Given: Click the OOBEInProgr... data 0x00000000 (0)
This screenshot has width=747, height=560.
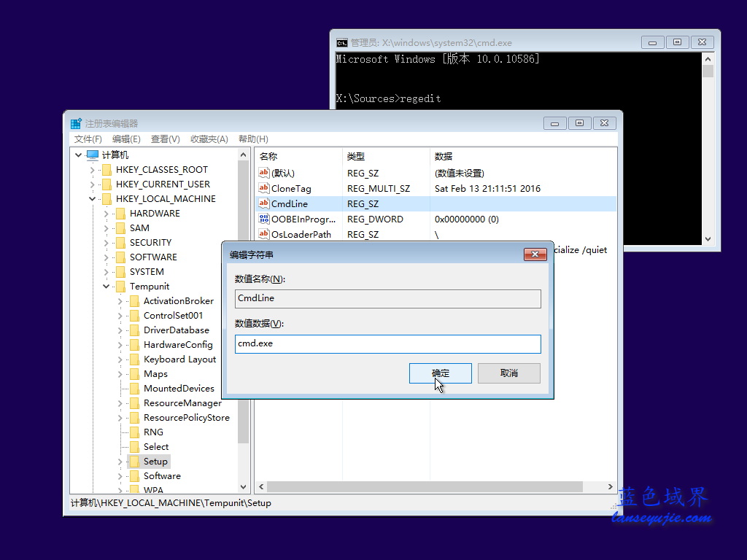Looking at the screenshot, I should pos(466,219).
